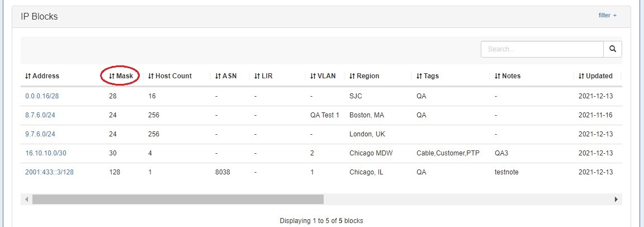Click the horizontal scrollbar right arrow
Screen dimensions: 644x227
click(616, 199)
